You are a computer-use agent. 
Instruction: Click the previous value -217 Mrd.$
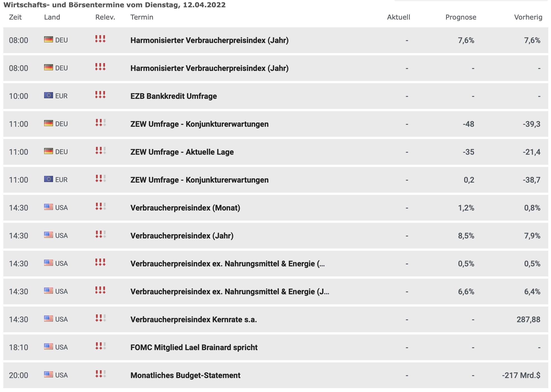tap(521, 375)
